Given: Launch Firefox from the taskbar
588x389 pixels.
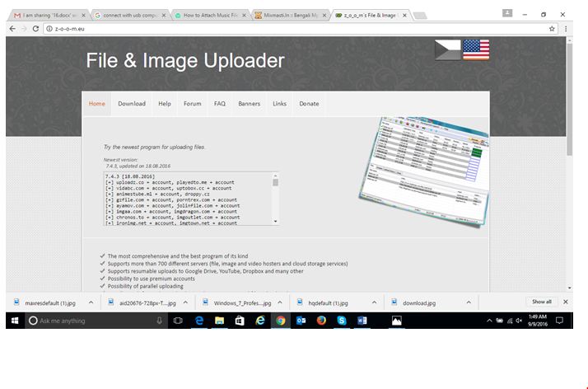Looking at the screenshot, I should [321, 321].
